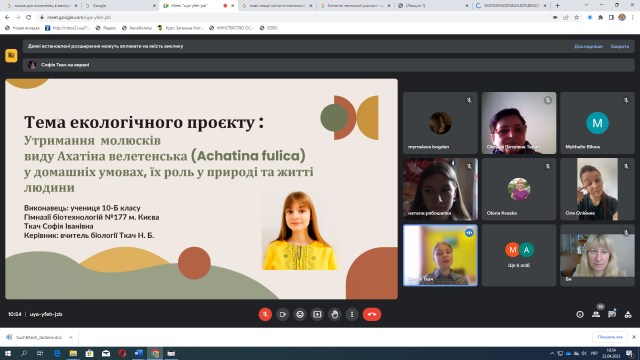
Task: Open the Windows Start menu
Action: pos(8,353)
